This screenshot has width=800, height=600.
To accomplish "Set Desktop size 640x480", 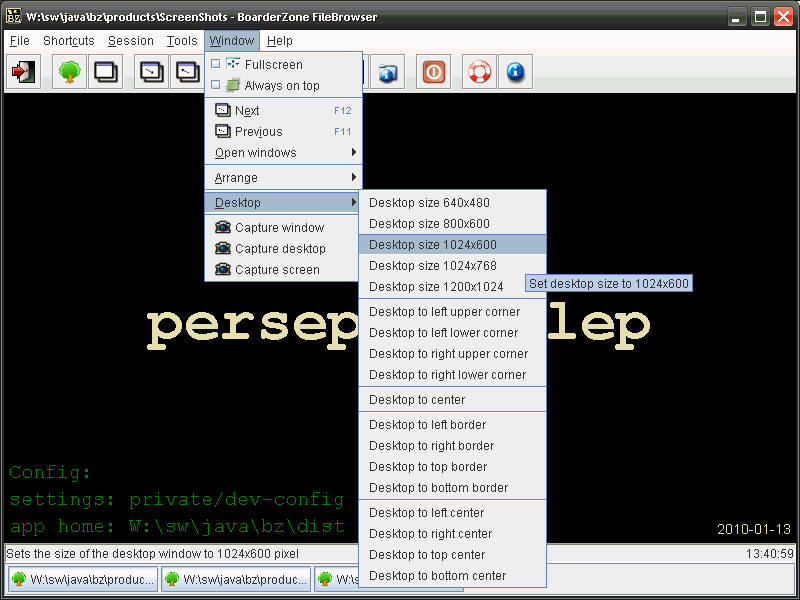I will [453, 203].
